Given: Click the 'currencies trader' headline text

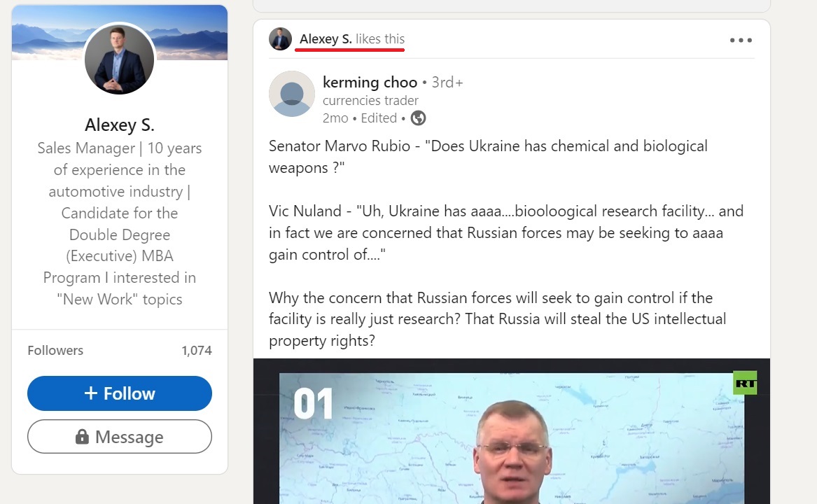Looking at the screenshot, I should click(x=370, y=101).
